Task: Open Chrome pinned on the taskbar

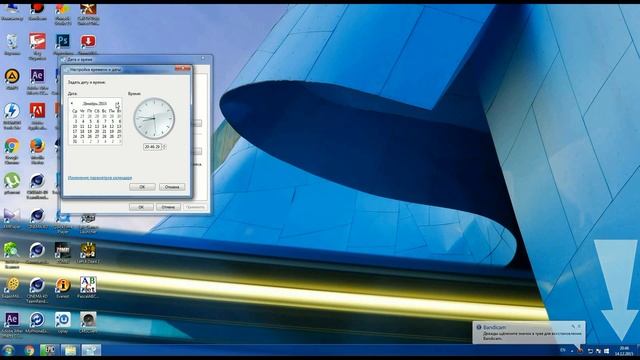Action: coord(29,350)
